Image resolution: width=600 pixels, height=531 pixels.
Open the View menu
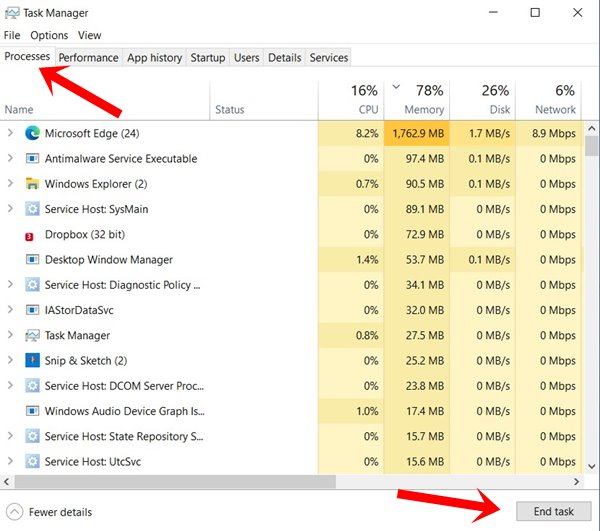tap(90, 35)
